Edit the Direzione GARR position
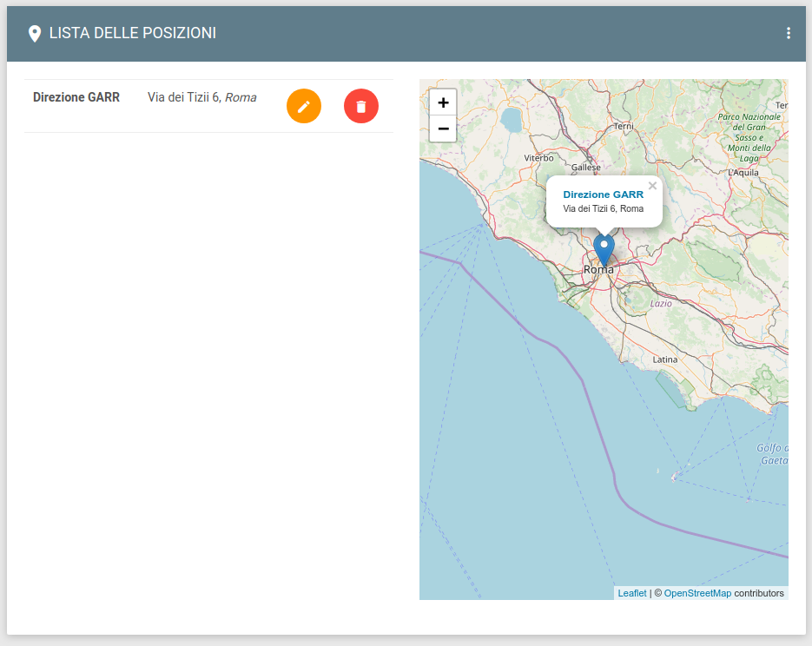The width and height of the screenshot is (812, 646). click(304, 106)
